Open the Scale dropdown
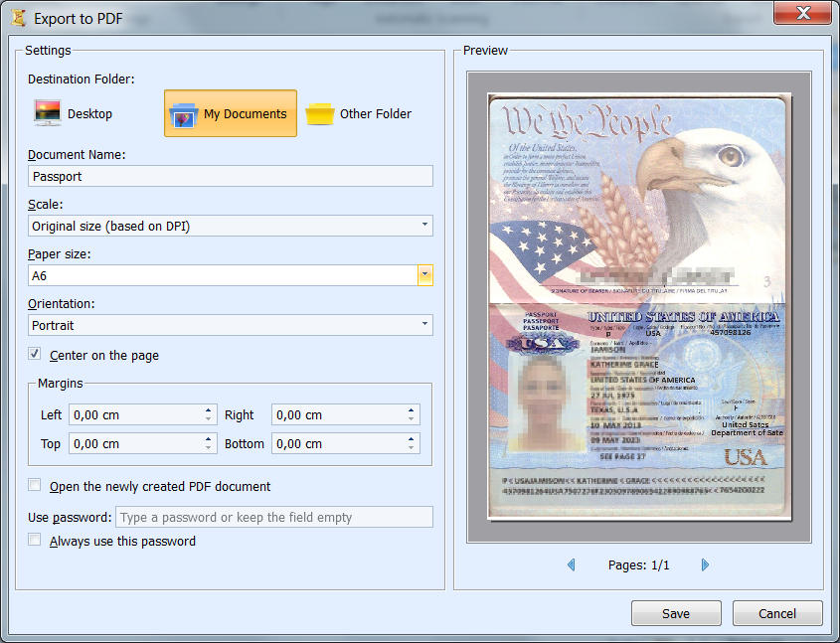 pos(231,226)
